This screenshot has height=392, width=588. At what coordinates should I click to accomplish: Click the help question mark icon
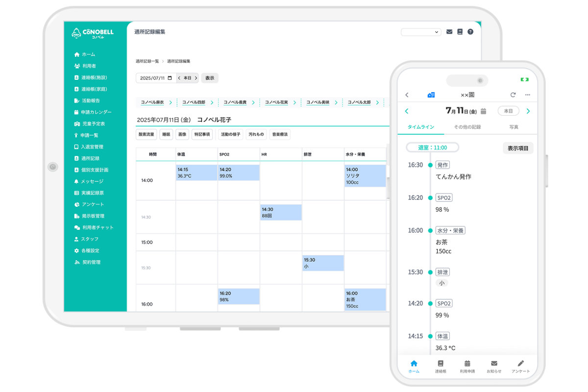coord(470,32)
